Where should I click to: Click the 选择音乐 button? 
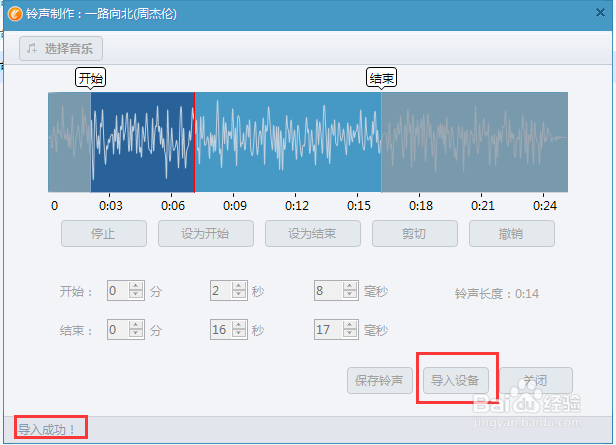click(x=61, y=49)
